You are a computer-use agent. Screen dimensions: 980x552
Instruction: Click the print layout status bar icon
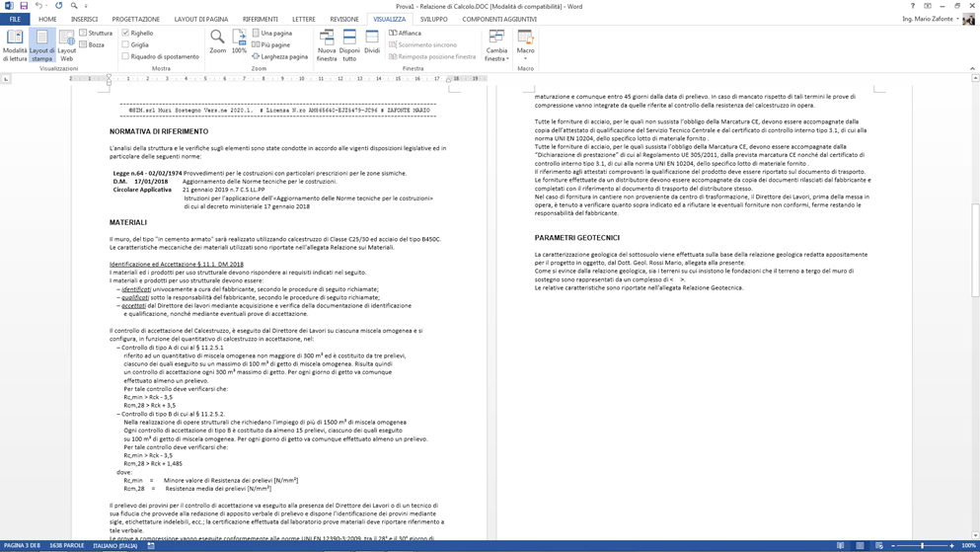pyautogui.click(x=860, y=546)
